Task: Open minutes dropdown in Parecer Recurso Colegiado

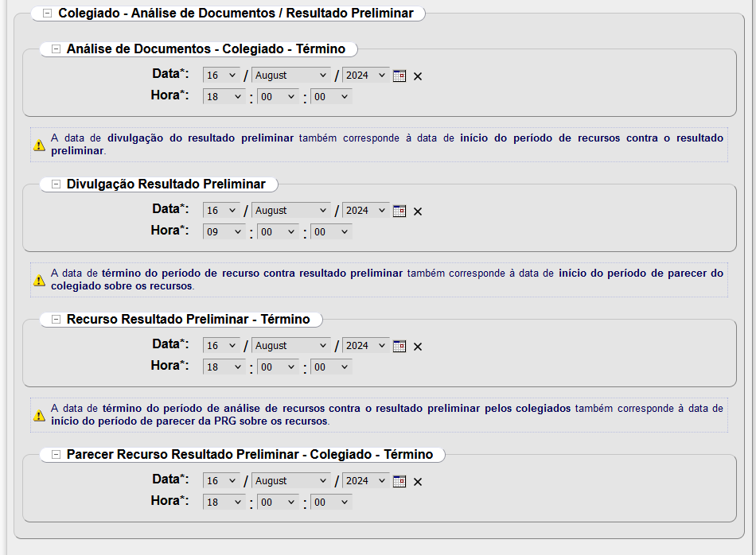Action: pos(278,503)
